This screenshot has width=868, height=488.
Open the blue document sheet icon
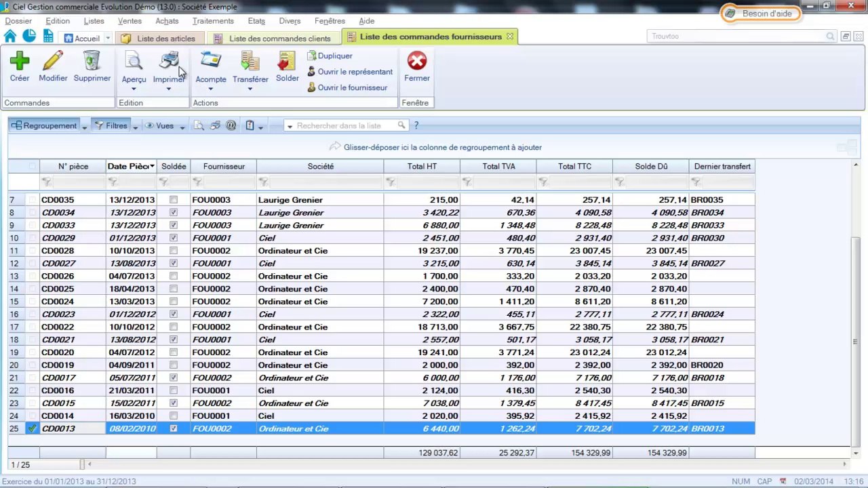[48, 37]
